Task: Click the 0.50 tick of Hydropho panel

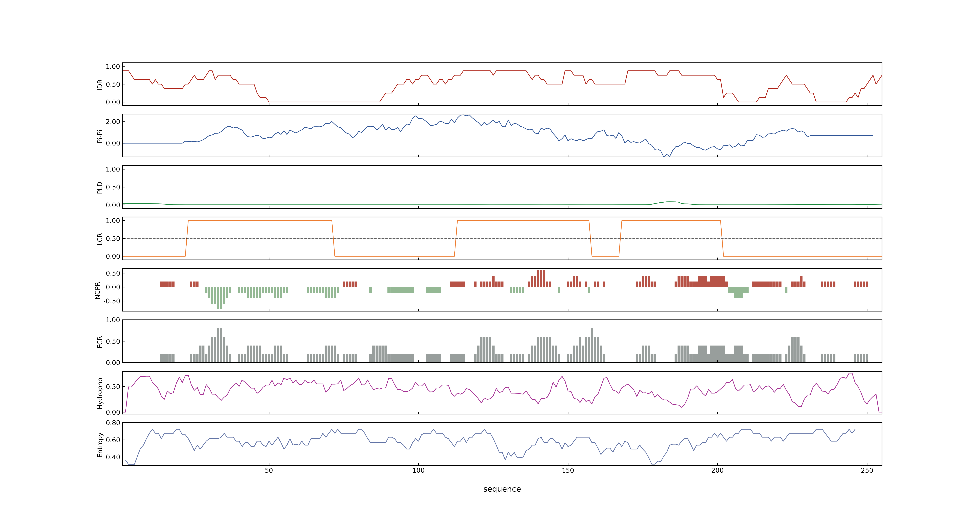Action: [x=113, y=387]
